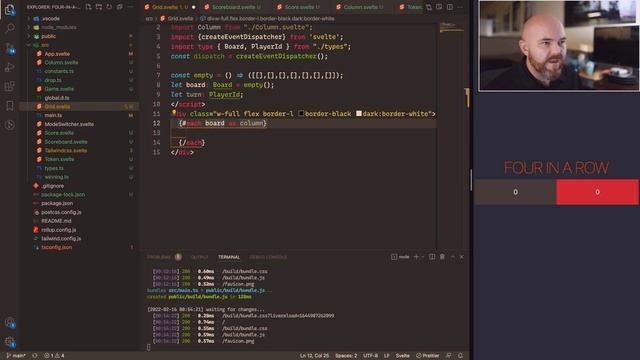Click the grey score box in game preview

(x=515, y=192)
